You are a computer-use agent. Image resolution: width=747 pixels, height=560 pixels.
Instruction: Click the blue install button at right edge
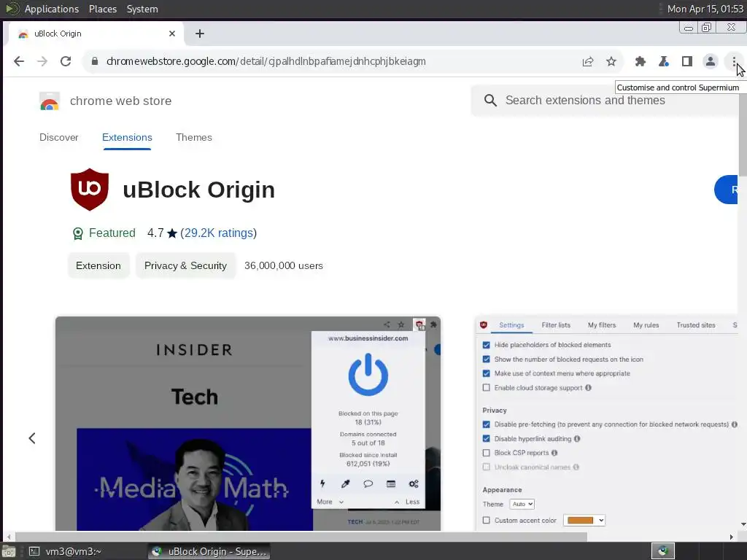click(726, 190)
